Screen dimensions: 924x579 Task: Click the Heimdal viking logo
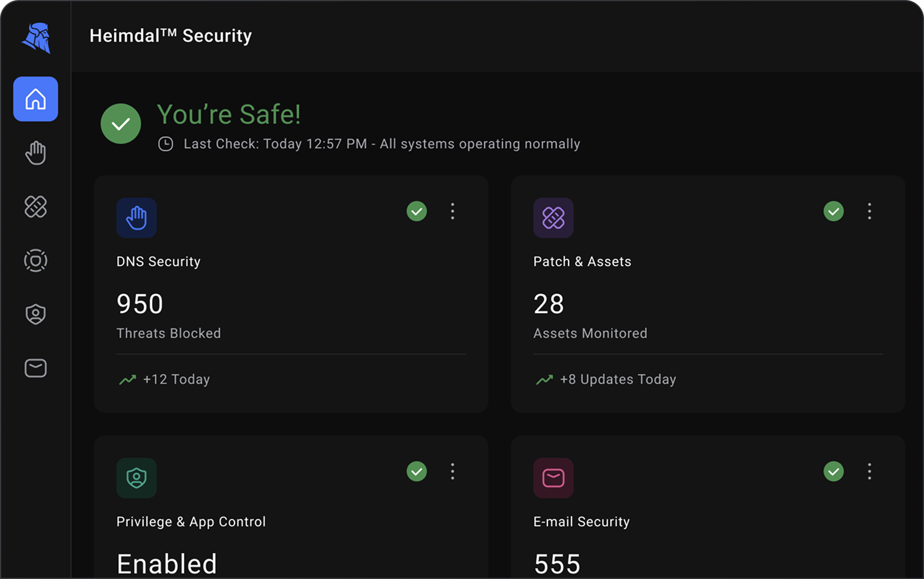coord(36,38)
